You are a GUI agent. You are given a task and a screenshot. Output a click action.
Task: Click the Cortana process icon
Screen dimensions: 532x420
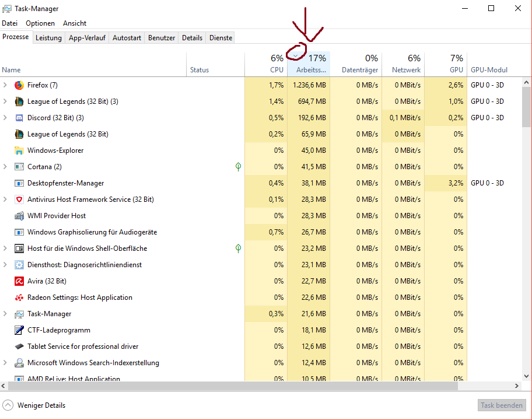point(19,167)
